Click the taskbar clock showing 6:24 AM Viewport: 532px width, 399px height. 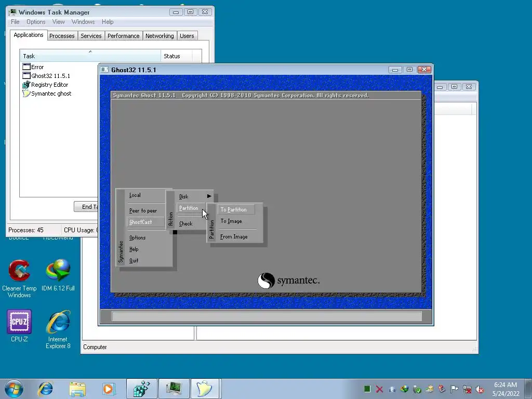tap(506, 389)
